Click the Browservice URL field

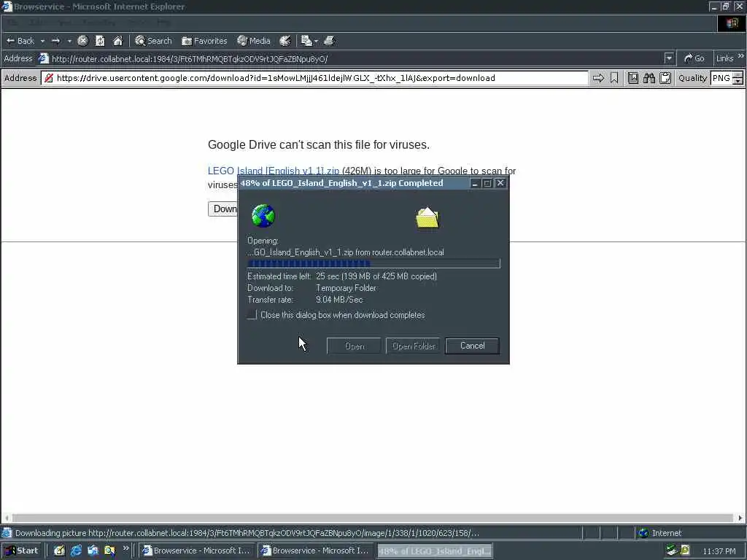[314, 78]
